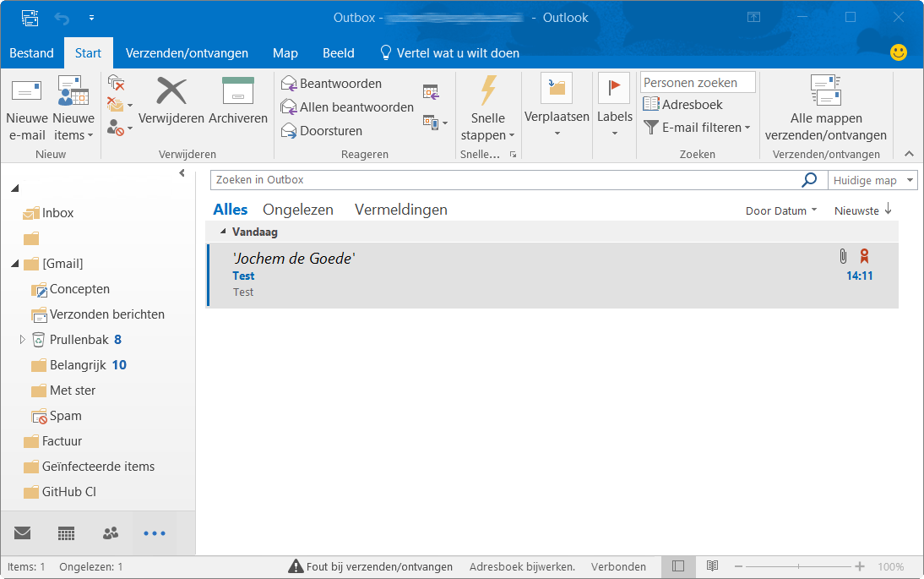Click the reply with meeting icon
Screen dimensions: 924x579
coord(431,91)
